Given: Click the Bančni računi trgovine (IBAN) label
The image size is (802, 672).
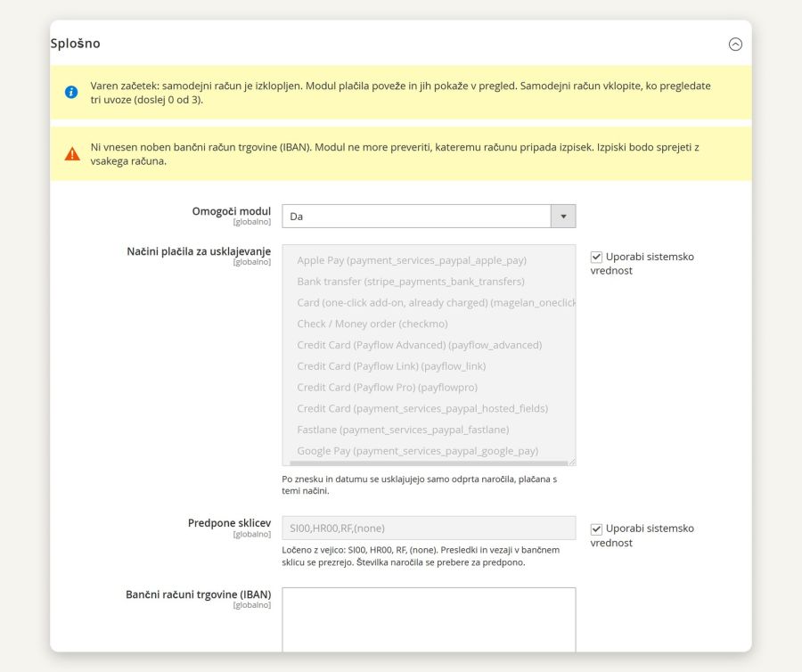Looking at the screenshot, I should pos(198,594).
